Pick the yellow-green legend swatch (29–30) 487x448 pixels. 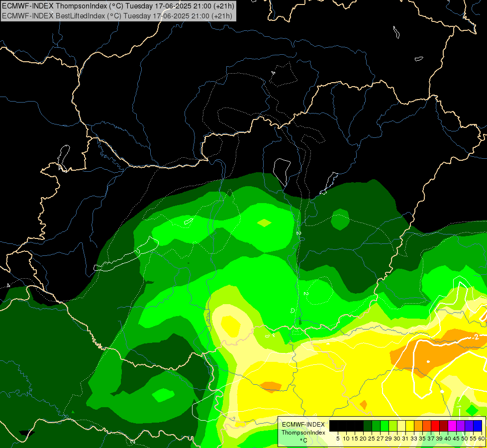tap(393, 426)
